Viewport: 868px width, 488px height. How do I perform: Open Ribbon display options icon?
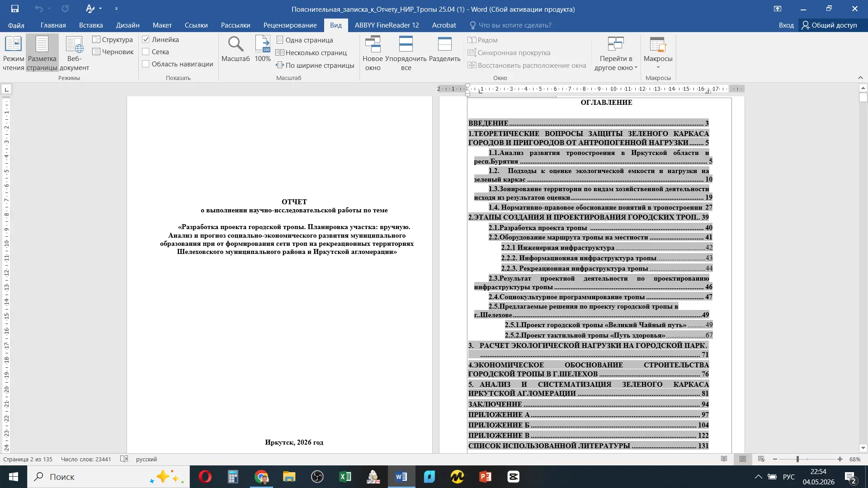click(778, 9)
